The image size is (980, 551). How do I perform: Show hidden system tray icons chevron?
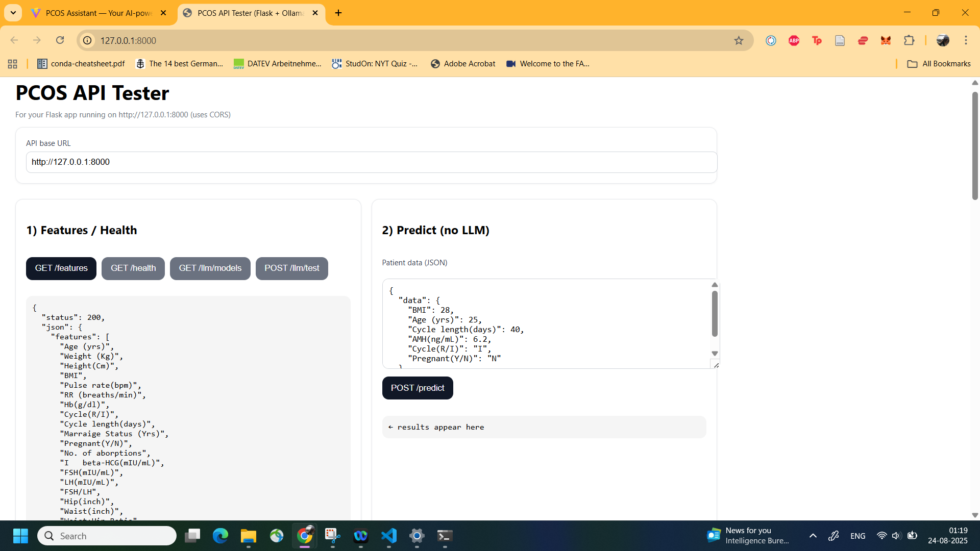point(813,536)
